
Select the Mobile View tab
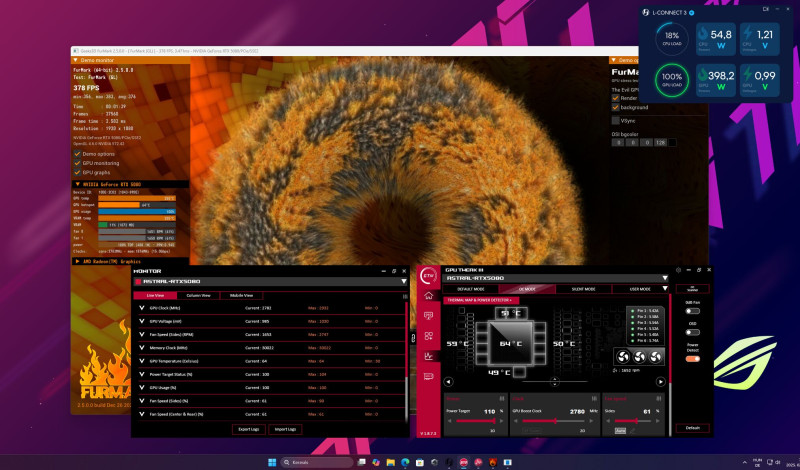click(x=242, y=295)
